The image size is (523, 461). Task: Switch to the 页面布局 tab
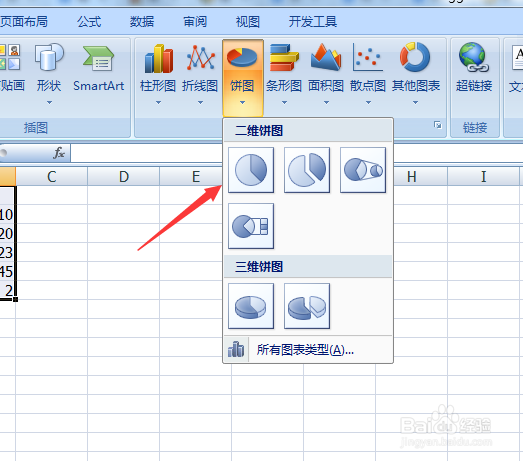click(24, 22)
